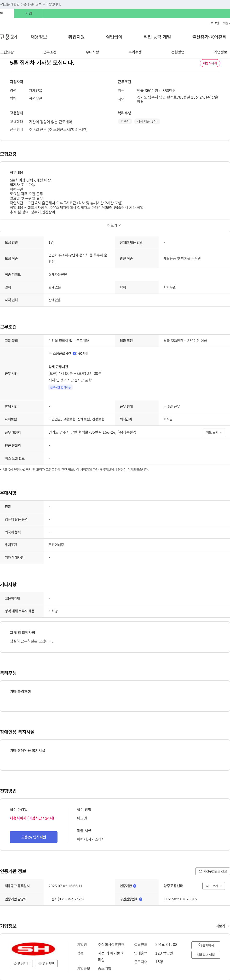This screenshot has width=230, height=980.
Task: Click the 근무시간 협의가능 tag
Action: pyautogui.click(x=60, y=387)
